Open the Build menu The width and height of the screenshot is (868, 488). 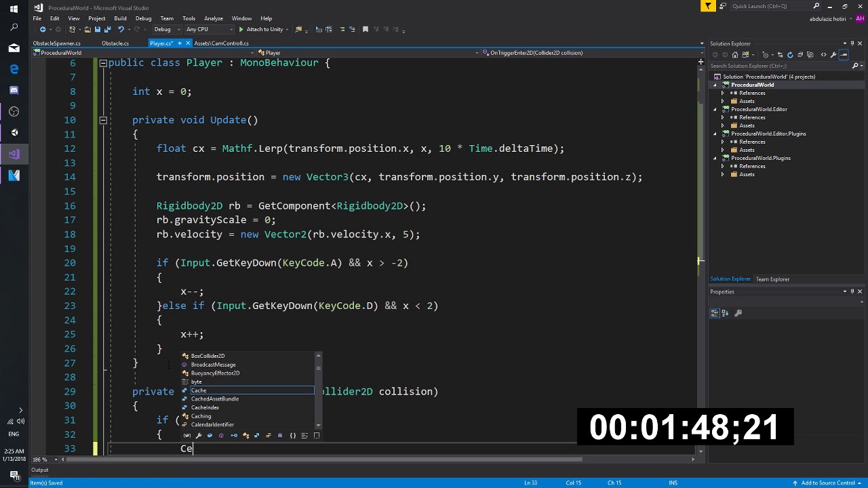click(x=120, y=18)
